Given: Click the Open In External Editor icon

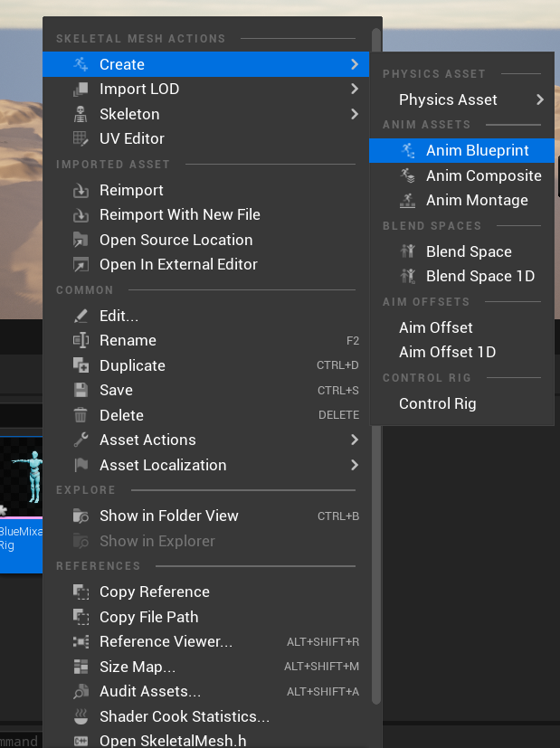Looking at the screenshot, I should [x=81, y=264].
